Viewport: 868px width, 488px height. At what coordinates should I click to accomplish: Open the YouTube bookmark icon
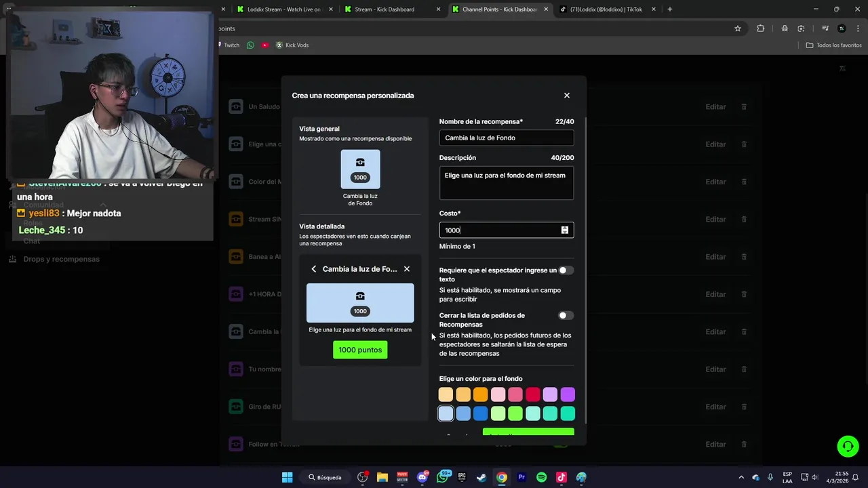pos(265,45)
